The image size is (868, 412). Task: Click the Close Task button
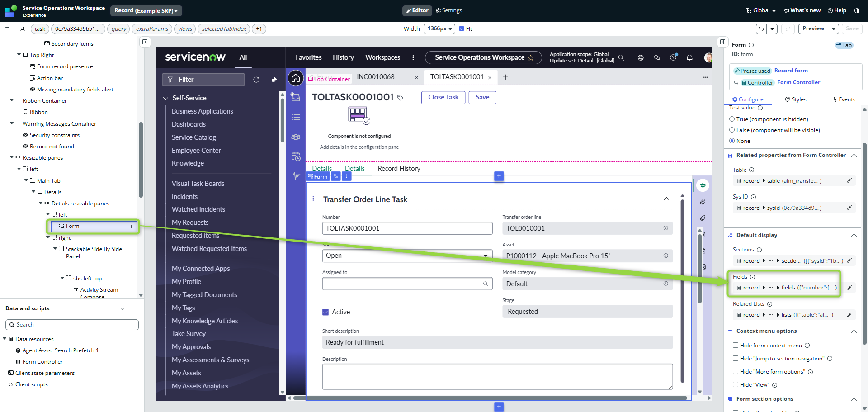pyautogui.click(x=443, y=97)
